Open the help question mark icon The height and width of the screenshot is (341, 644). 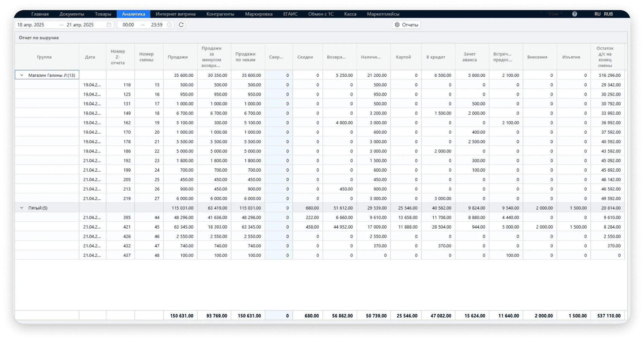[574, 14]
